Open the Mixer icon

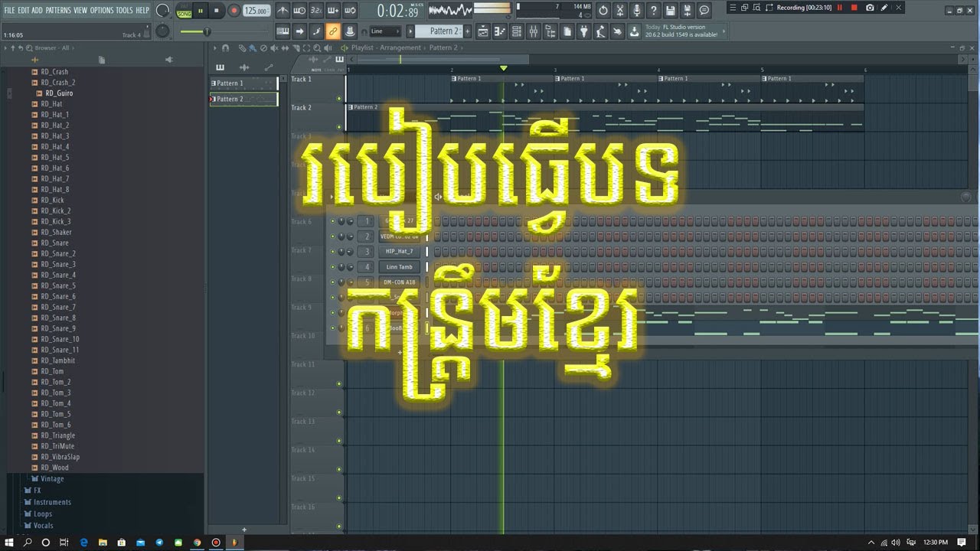(534, 31)
